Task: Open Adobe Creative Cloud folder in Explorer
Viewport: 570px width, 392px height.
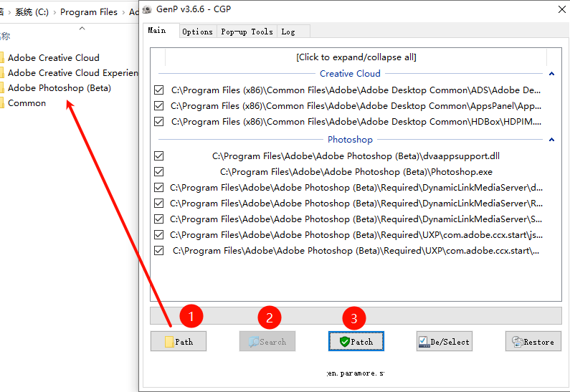Action: point(54,58)
